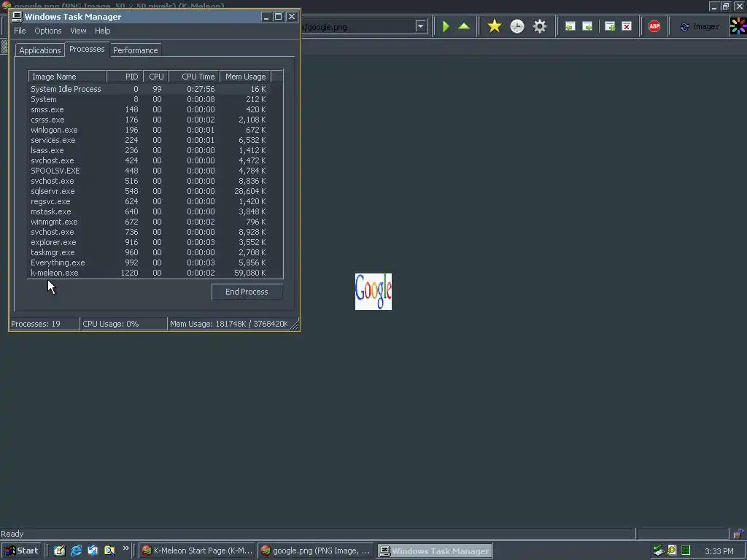This screenshot has height=560, width=747.
Task: Select the mstask.exe process
Action: tap(149, 211)
